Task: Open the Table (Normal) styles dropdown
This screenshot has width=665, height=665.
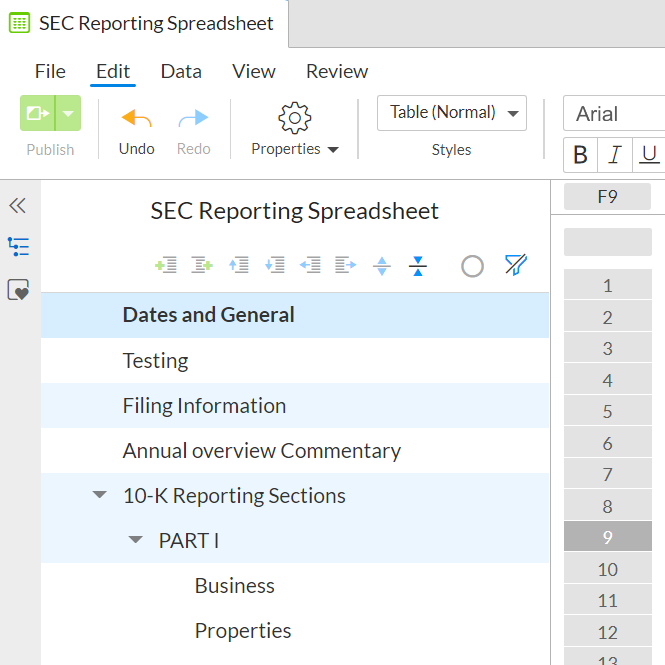Action: tap(451, 113)
